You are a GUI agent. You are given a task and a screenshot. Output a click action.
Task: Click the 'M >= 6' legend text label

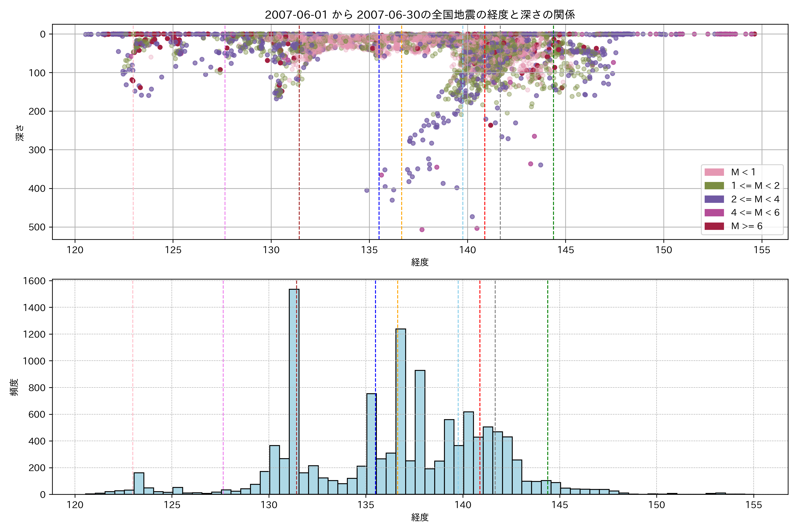[x=746, y=226]
